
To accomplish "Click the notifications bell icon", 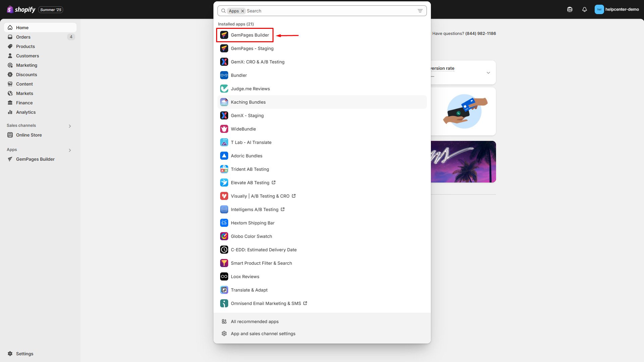I will (584, 9).
